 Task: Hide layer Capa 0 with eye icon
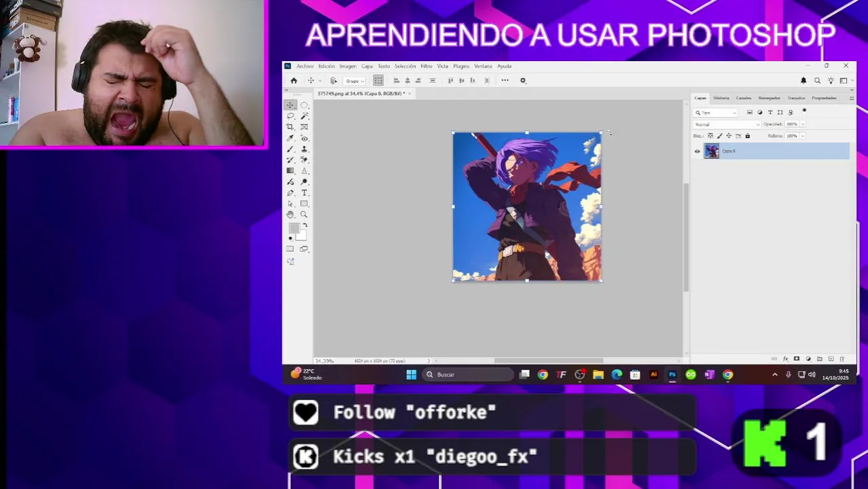(697, 151)
